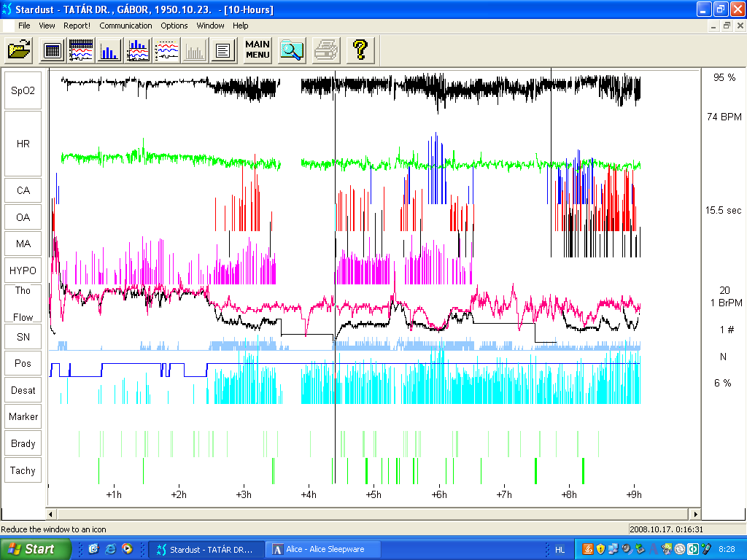This screenshot has height=560, width=747.
Task: Open the Window menu
Action: click(x=210, y=26)
